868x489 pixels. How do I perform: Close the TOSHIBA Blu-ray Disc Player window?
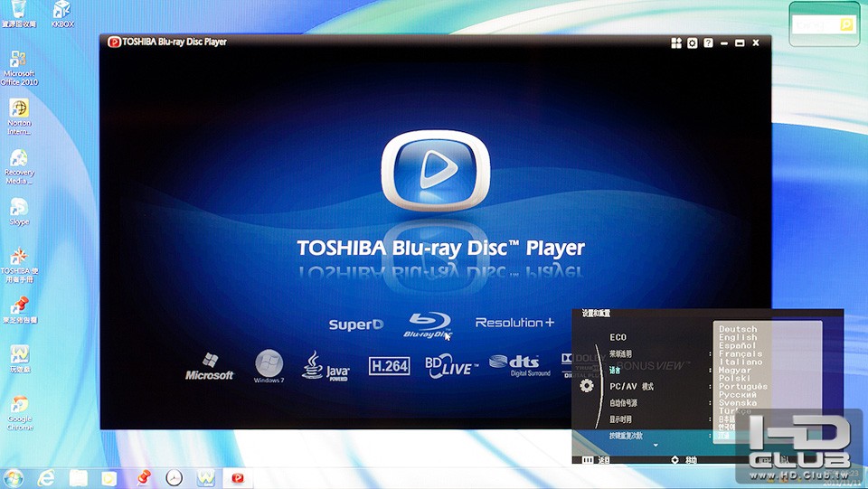(x=756, y=43)
